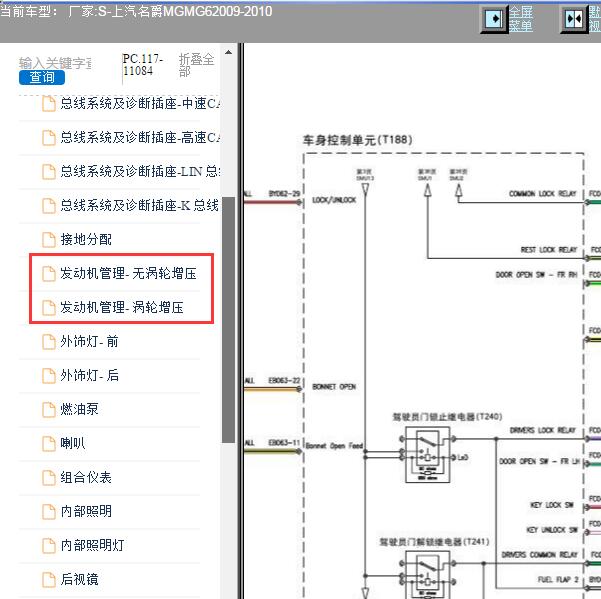This screenshot has width=601, height=599.
Task: Click the file icon beside 外饰灯-后
Action: coord(49,376)
